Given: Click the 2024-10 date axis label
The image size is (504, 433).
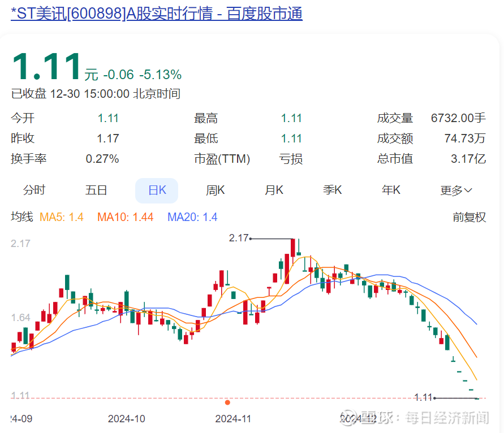Looking at the screenshot, I should click(126, 418).
